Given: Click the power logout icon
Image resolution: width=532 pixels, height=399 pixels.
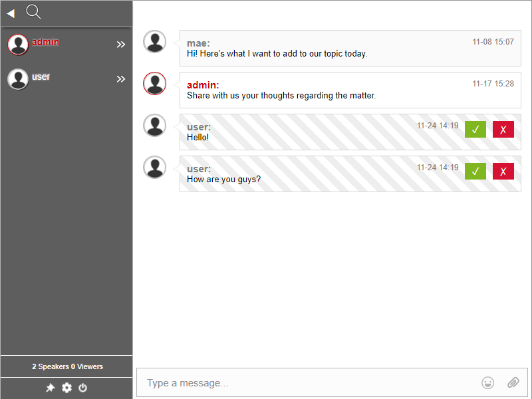Looking at the screenshot, I should coord(83,388).
